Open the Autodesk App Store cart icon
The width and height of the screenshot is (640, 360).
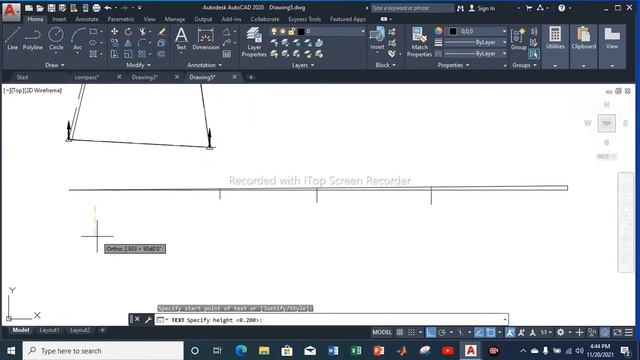529,8
